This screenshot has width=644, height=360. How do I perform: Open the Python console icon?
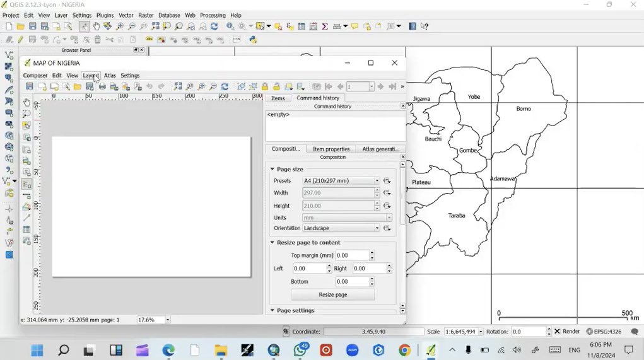[253, 40]
